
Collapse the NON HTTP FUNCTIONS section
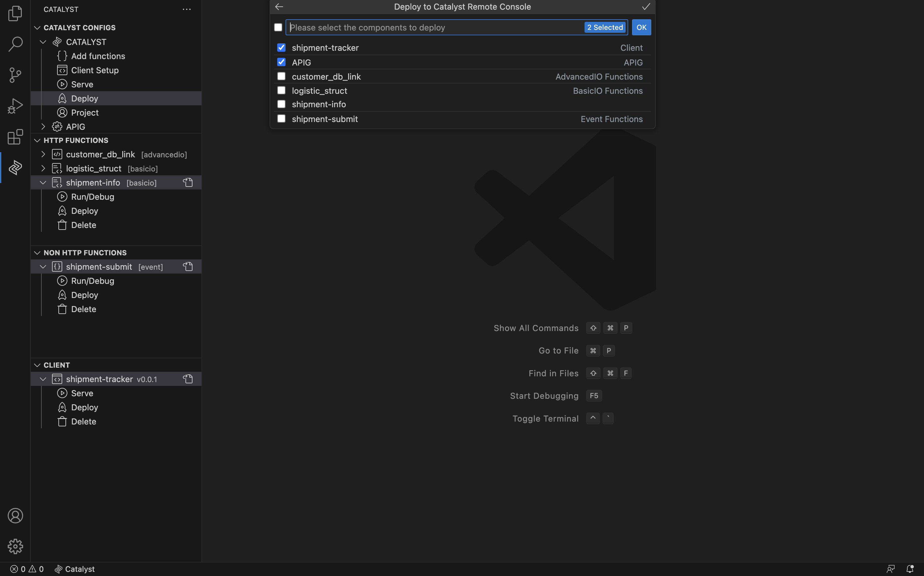pyautogui.click(x=37, y=253)
